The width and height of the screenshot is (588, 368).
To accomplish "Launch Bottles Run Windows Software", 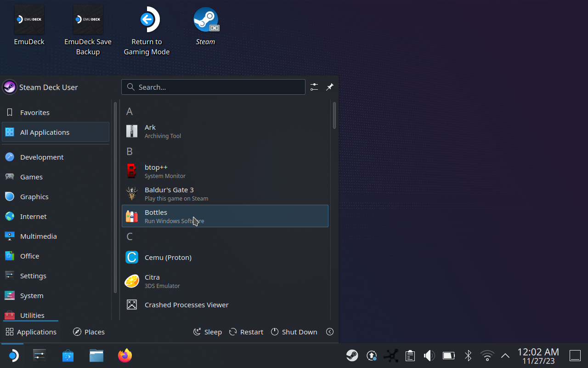I will (x=225, y=216).
